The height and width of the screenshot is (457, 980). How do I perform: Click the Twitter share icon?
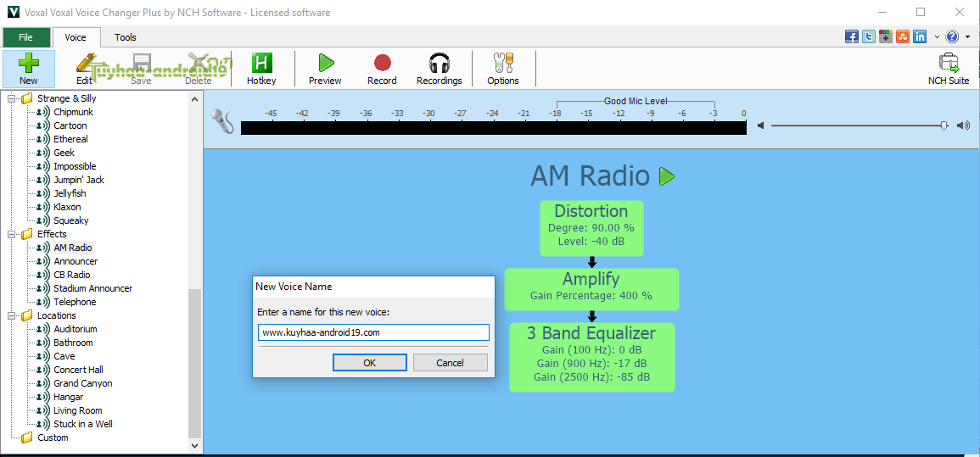868,36
